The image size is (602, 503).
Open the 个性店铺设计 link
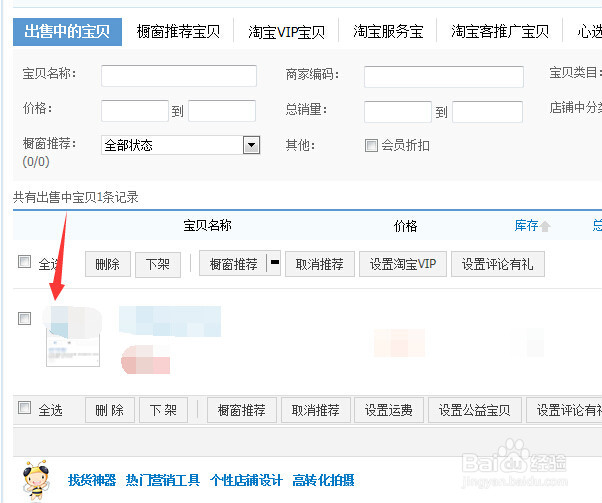[x=246, y=480]
